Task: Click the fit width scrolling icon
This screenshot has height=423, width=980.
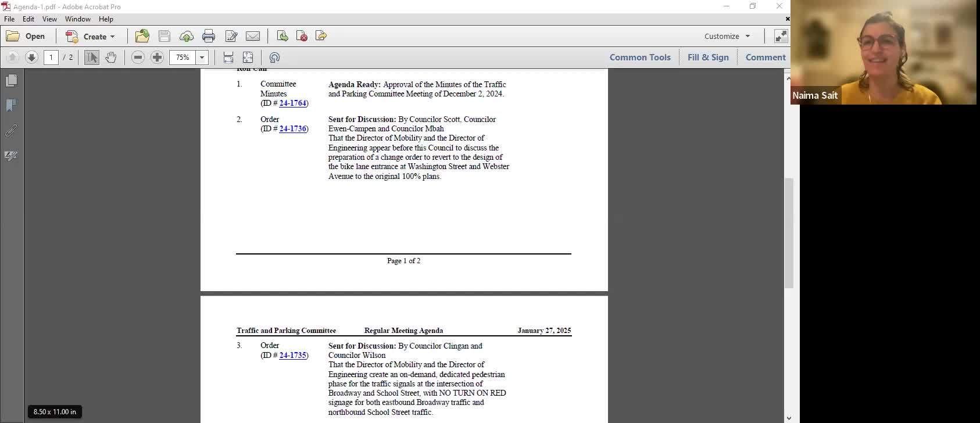Action: pos(228,57)
